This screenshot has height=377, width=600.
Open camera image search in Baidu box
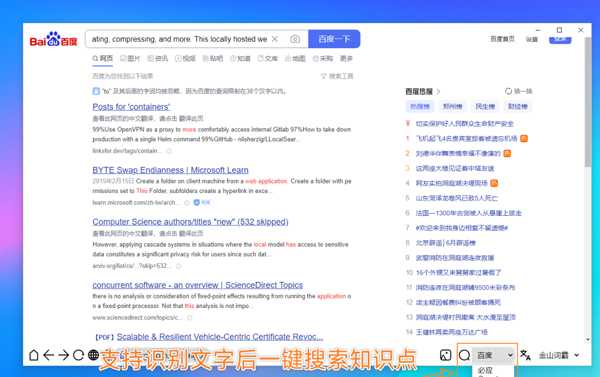(295, 39)
